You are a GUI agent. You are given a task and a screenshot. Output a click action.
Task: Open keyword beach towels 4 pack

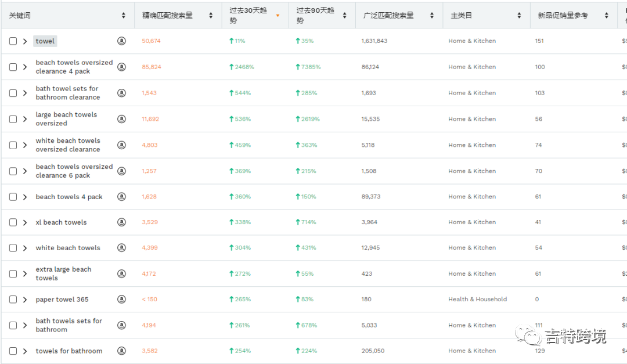[x=69, y=196]
